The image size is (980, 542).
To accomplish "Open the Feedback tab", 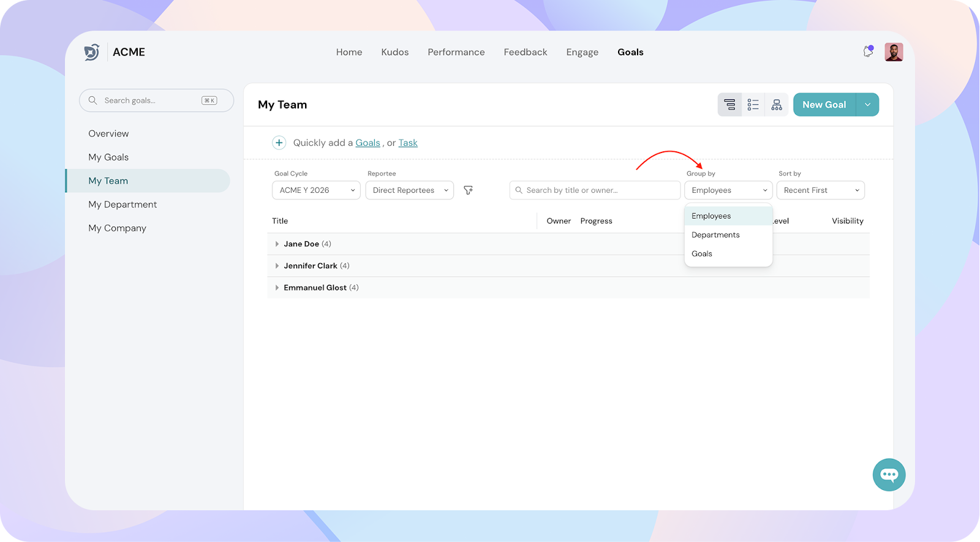I will click(526, 52).
